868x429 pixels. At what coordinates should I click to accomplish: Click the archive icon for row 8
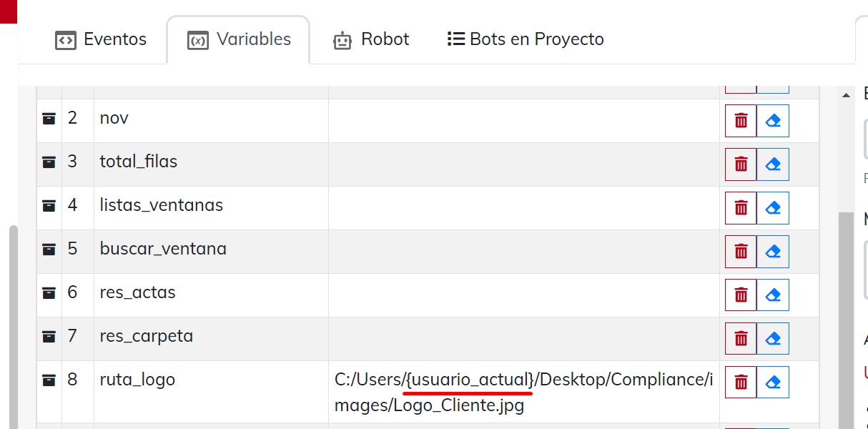pos(49,380)
